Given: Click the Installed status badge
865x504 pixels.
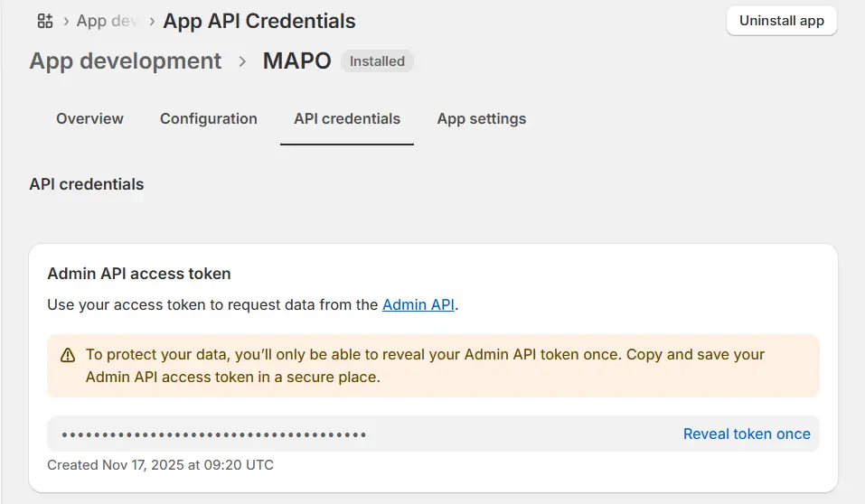Looking at the screenshot, I should (377, 61).
